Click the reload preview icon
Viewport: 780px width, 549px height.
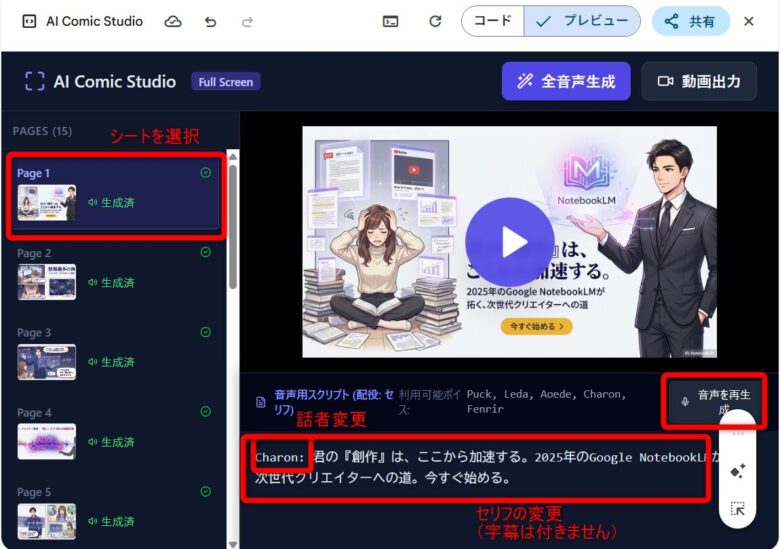(435, 21)
